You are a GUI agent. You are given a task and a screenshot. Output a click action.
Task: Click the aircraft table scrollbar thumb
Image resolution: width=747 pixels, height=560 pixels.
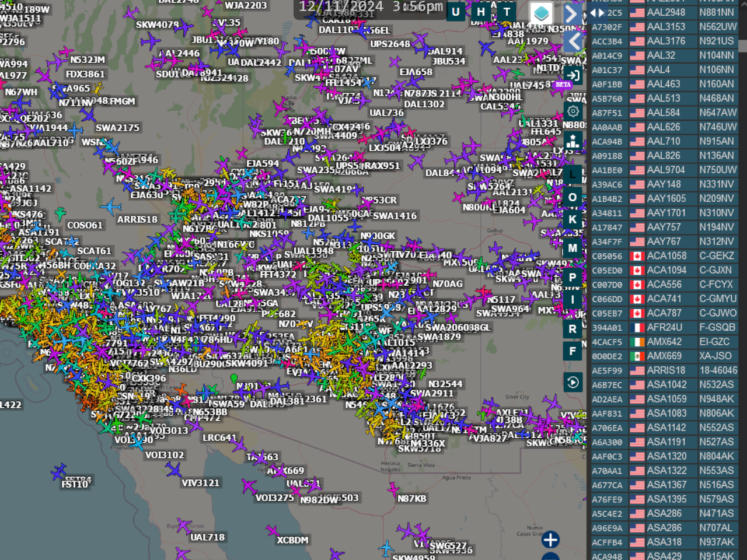[x=743, y=47]
